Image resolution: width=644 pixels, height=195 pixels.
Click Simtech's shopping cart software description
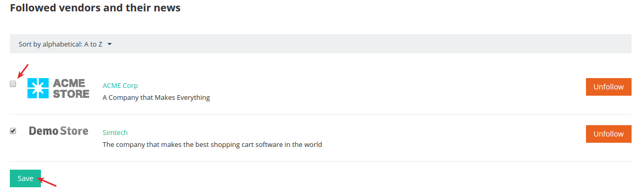212,144
